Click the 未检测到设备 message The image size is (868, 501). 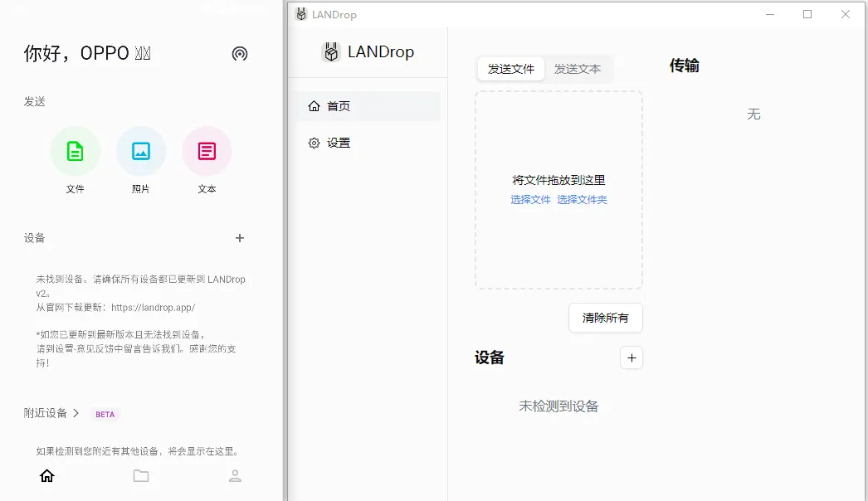coord(558,406)
